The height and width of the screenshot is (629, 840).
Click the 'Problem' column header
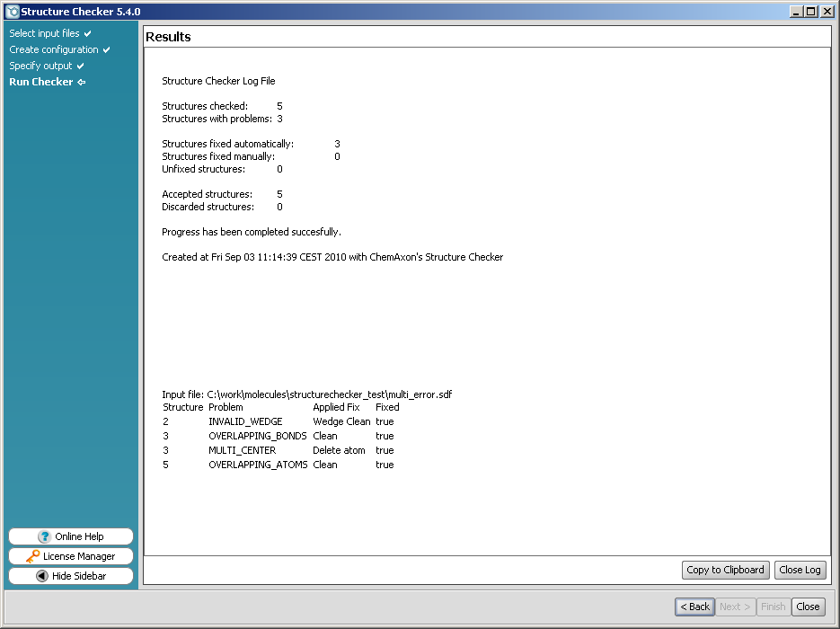coord(225,407)
